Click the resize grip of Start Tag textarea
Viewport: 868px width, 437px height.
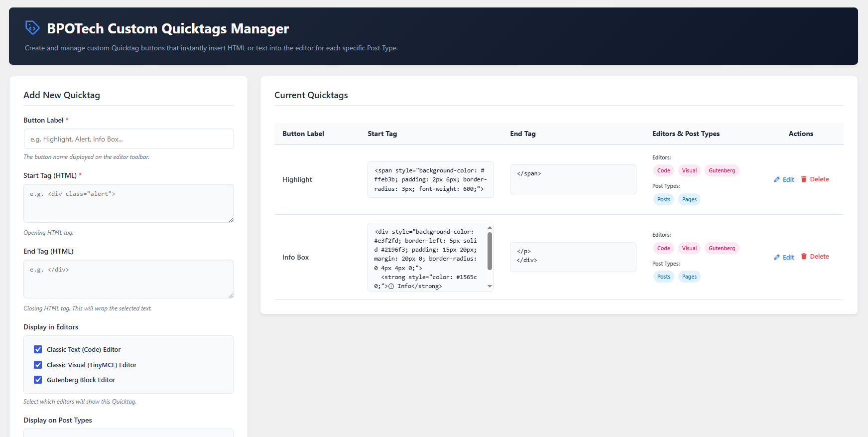click(231, 219)
